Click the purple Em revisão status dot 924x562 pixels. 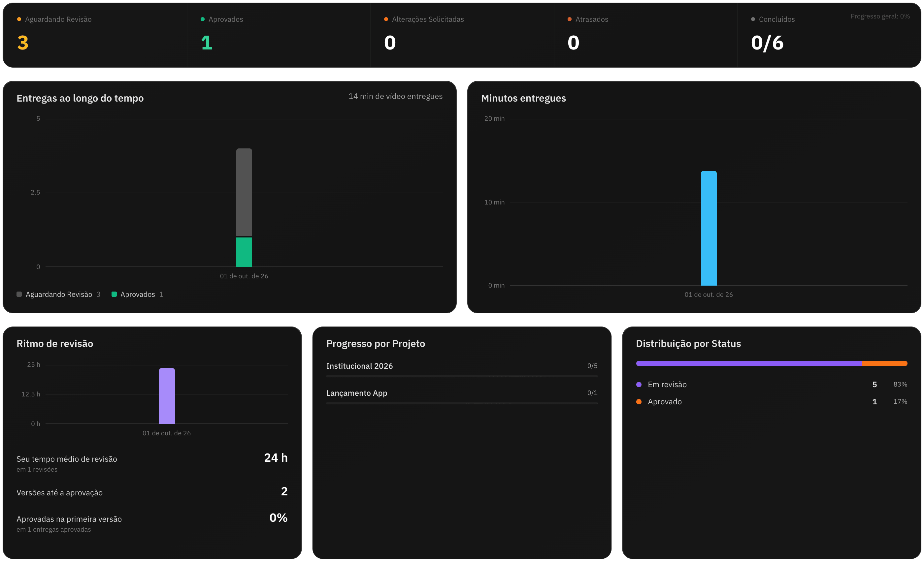(x=639, y=385)
